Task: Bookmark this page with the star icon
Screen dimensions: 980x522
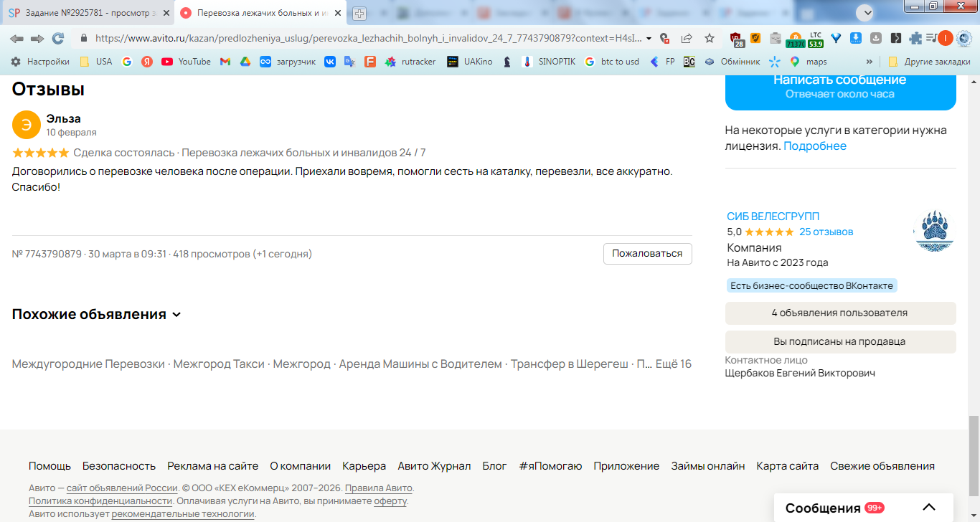Action: click(x=710, y=38)
